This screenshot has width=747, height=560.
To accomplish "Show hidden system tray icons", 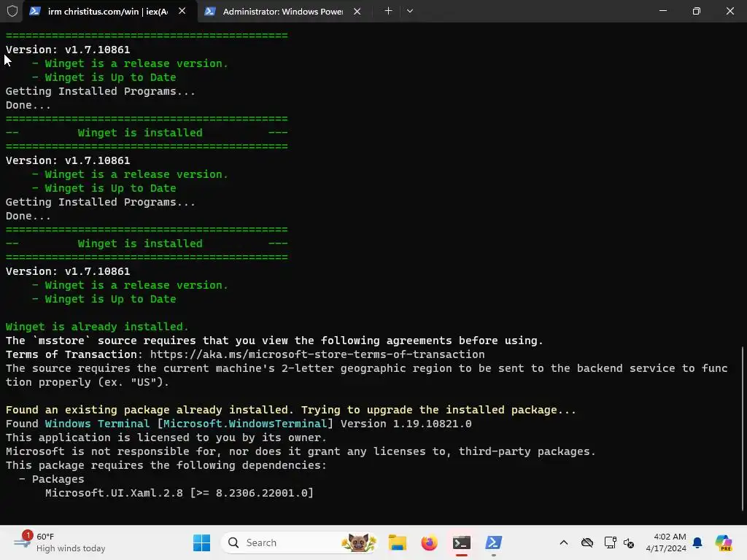I will (x=564, y=542).
